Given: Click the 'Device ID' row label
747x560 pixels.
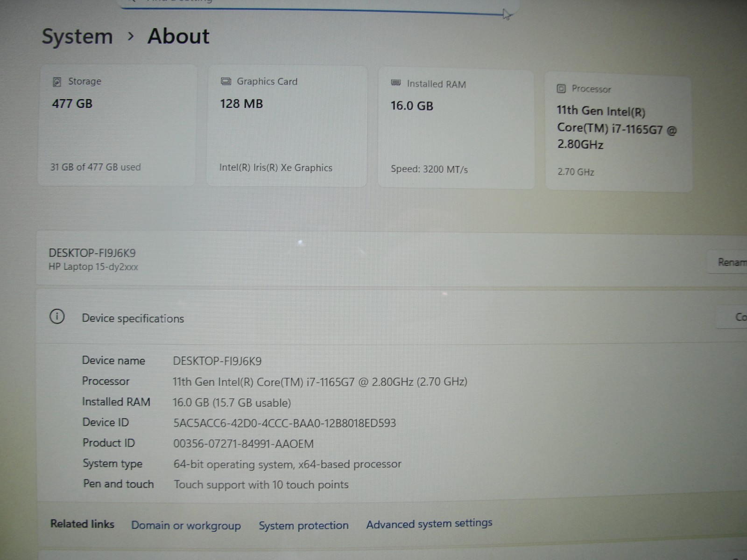Looking at the screenshot, I should 106,422.
